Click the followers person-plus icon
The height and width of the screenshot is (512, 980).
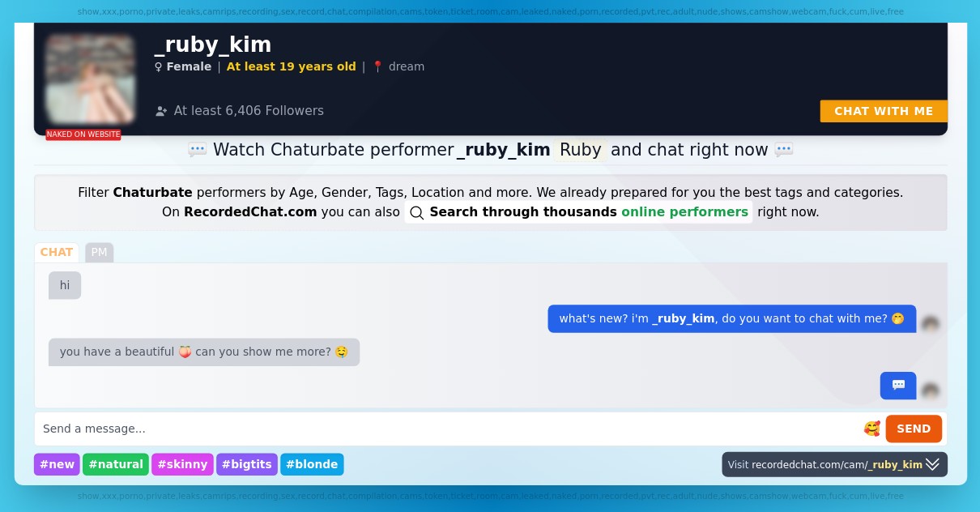[x=161, y=111]
